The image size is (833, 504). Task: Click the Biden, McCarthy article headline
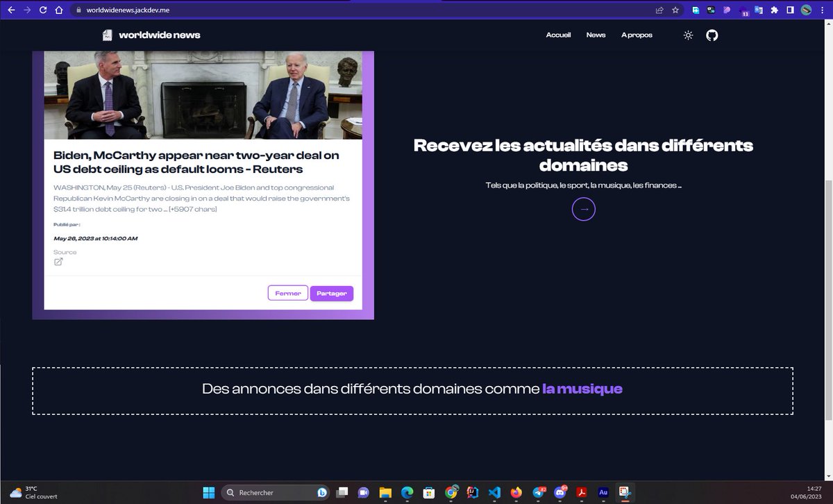(196, 162)
